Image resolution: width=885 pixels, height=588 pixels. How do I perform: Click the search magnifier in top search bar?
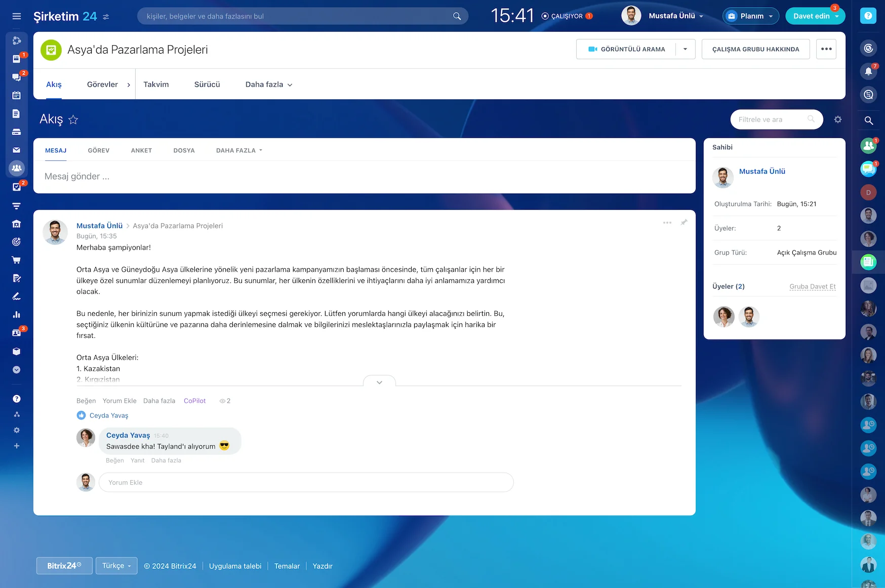click(x=457, y=16)
